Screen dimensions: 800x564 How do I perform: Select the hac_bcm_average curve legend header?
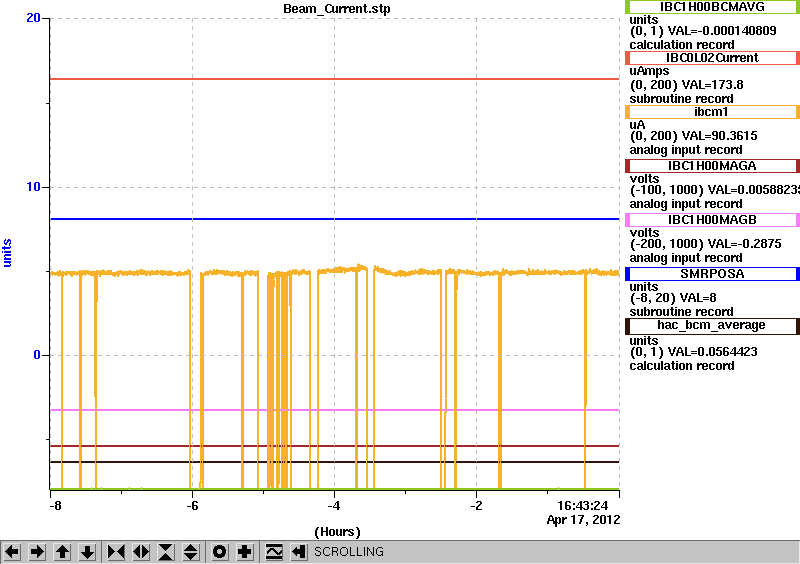click(712, 326)
